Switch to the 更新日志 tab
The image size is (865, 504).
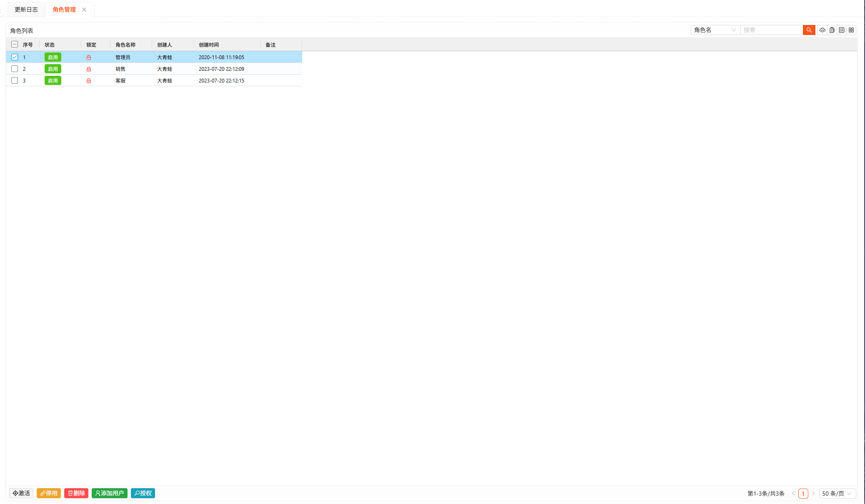[x=26, y=10]
